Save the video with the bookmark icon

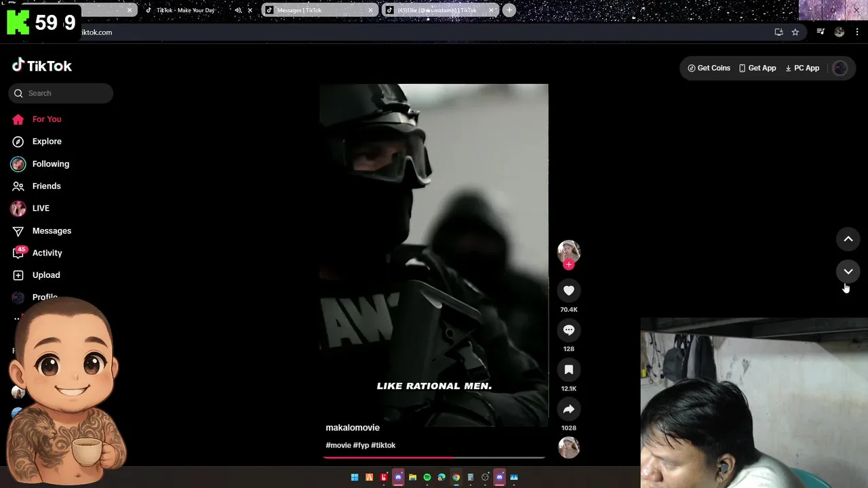(568, 369)
